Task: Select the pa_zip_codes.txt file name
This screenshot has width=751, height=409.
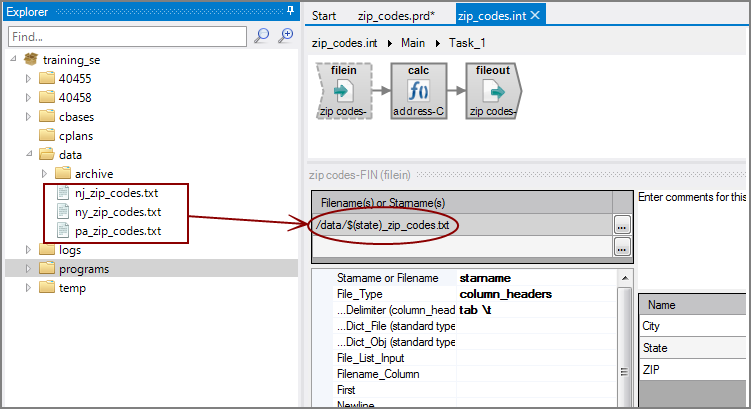Action: pyautogui.click(x=118, y=231)
